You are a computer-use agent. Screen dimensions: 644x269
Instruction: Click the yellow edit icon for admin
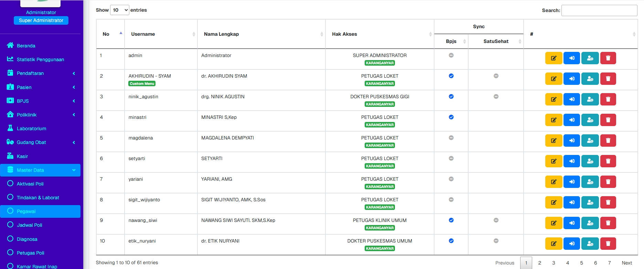tap(554, 58)
